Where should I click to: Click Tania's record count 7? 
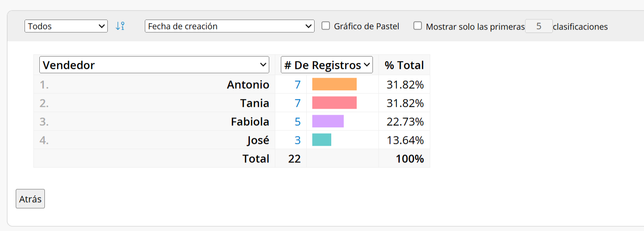pyautogui.click(x=297, y=103)
